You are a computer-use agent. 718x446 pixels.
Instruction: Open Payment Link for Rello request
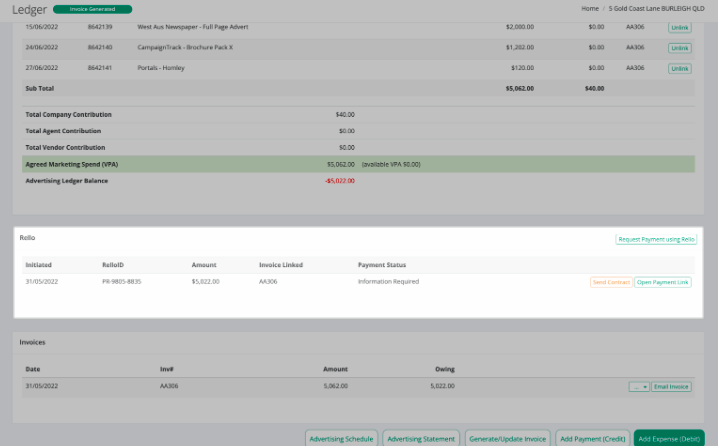[663, 282]
